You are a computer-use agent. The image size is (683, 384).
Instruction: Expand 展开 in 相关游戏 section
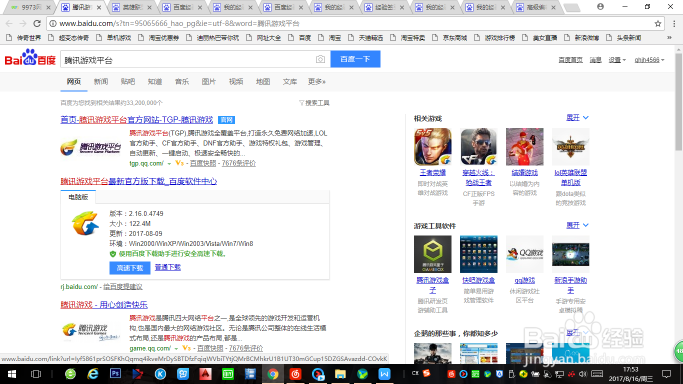point(577,118)
